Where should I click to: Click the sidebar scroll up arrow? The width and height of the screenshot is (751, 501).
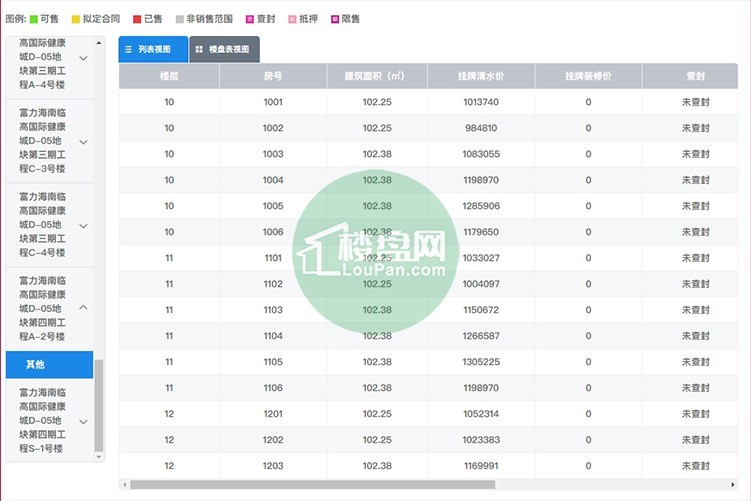coord(99,43)
